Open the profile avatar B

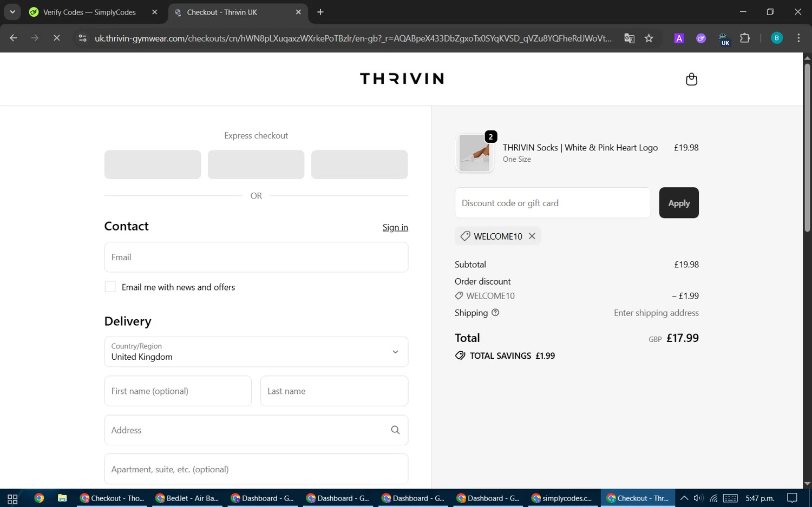pos(777,38)
